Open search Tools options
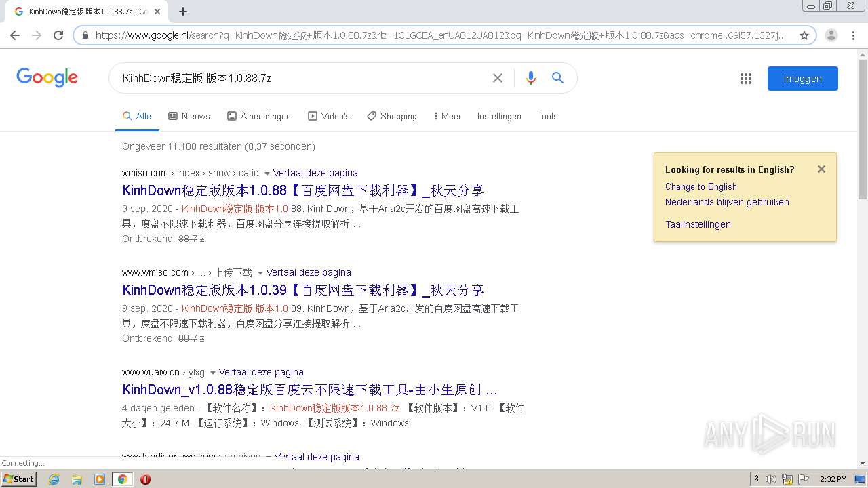This screenshot has width=868, height=488. point(547,117)
